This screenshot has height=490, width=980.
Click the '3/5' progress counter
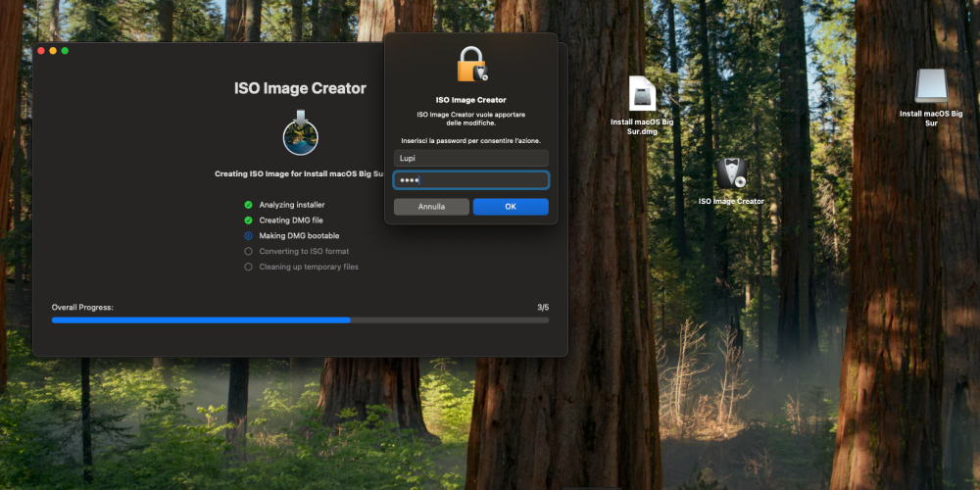(543, 308)
